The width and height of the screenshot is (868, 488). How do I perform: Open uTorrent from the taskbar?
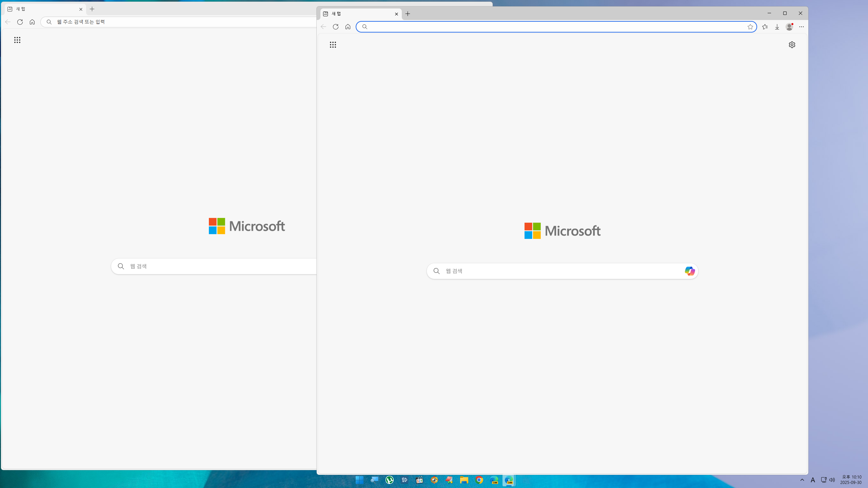point(390,480)
